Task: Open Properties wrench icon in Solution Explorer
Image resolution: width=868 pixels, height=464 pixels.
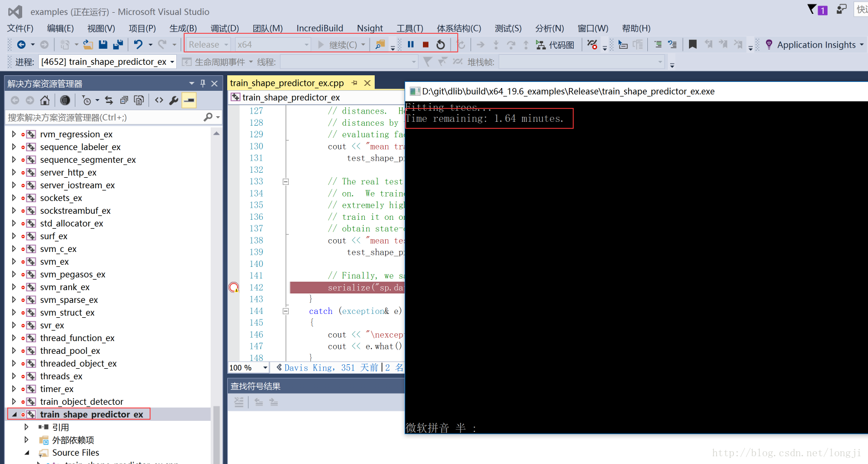Action: click(x=173, y=100)
